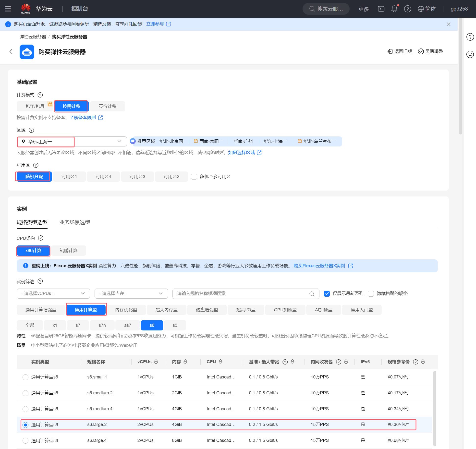Show availability zone help tooltip
The image size is (476, 449).
tap(36, 165)
